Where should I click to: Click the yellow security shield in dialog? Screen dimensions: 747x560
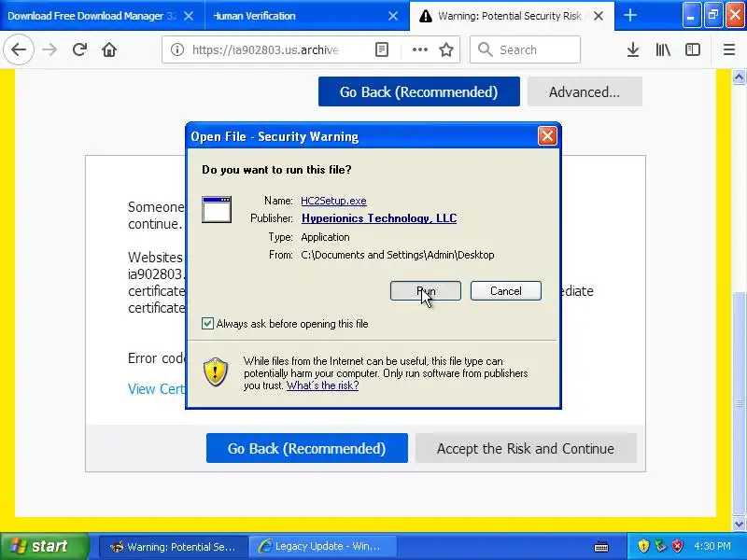216,371
